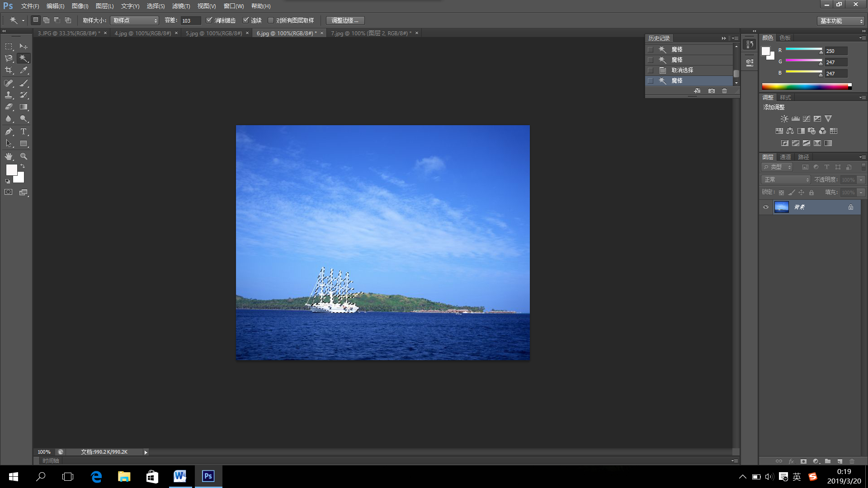Choose Subtract from selection mode
Image resolution: width=868 pixels, height=488 pixels.
click(57, 20)
